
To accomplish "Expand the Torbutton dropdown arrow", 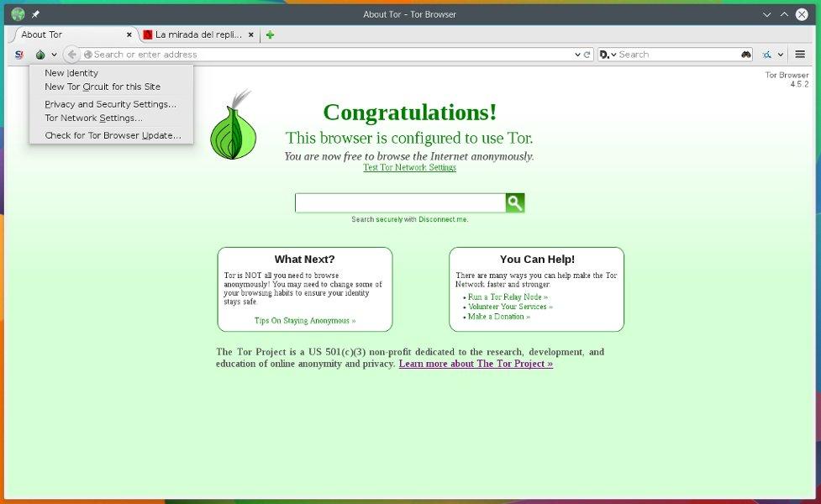I will tap(54, 55).
